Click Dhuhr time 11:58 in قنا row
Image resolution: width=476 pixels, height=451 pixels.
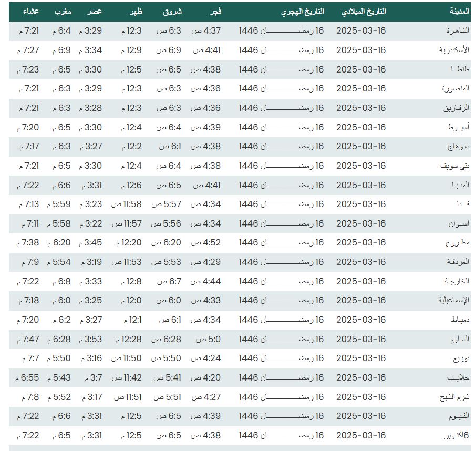click(x=126, y=204)
